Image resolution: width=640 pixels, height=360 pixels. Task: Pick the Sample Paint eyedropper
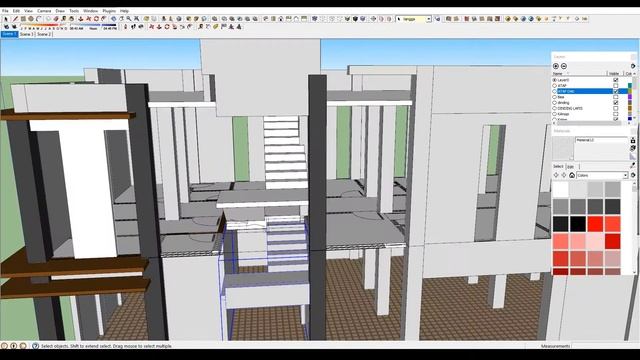point(633,165)
